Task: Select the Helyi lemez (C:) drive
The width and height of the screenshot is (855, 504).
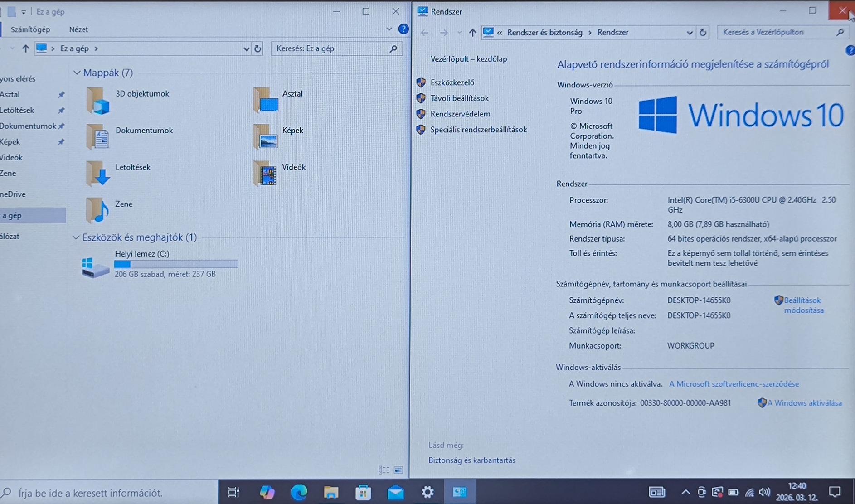Action: (160, 264)
